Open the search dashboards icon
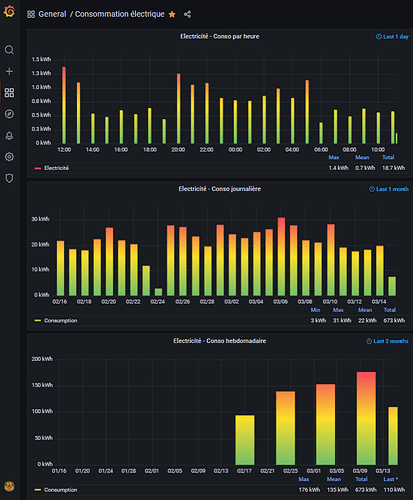Viewport: 413px width, 500px height. pyautogui.click(x=9, y=50)
